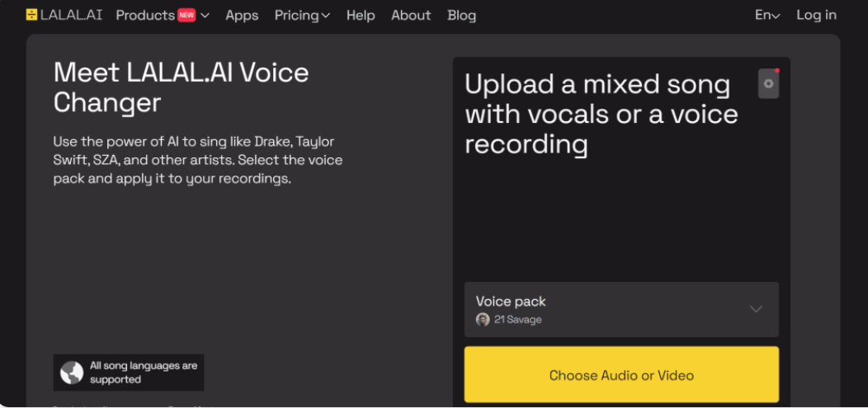Click the globe icon beside languages note

coord(72,373)
